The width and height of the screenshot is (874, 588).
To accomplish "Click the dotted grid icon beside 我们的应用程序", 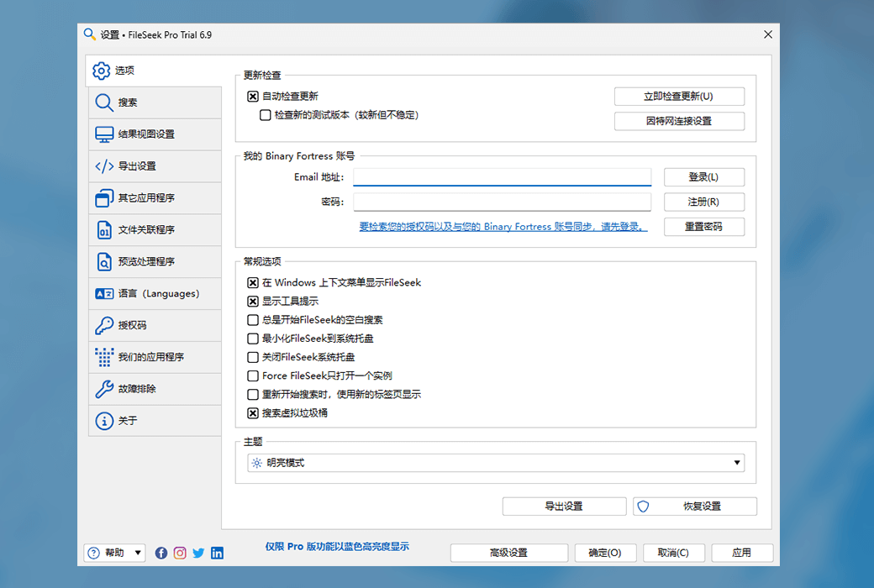I will pyautogui.click(x=104, y=357).
